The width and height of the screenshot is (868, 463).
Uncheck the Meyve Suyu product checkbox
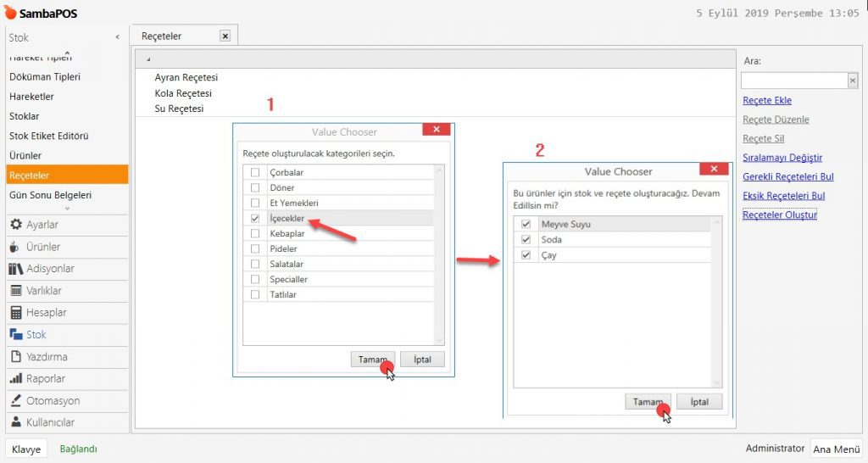click(x=526, y=225)
